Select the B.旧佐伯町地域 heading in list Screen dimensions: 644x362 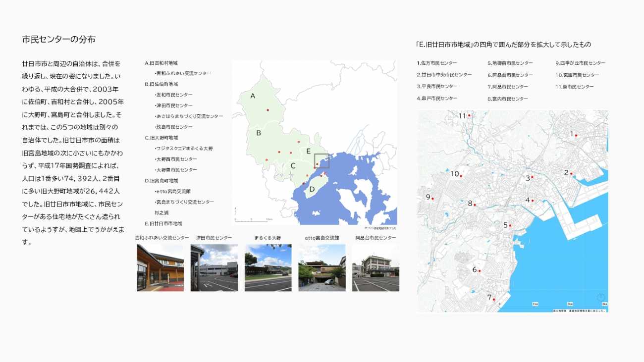coord(161,84)
